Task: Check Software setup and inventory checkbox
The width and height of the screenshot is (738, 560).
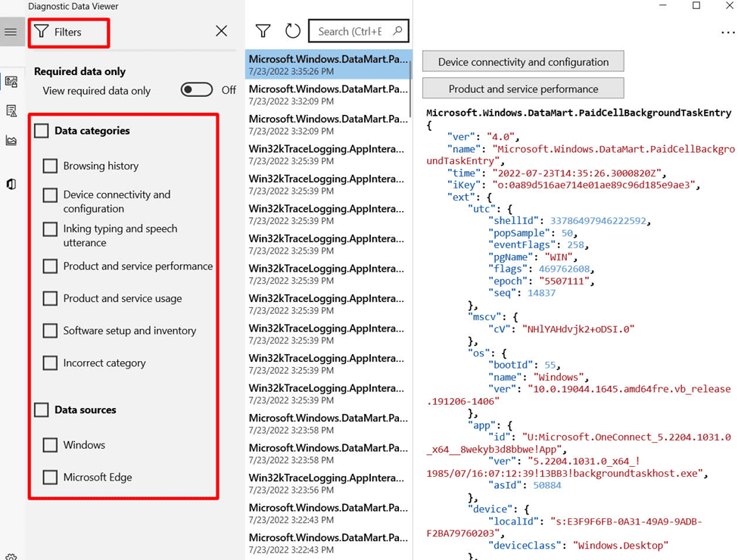Action: pyautogui.click(x=50, y=331)
